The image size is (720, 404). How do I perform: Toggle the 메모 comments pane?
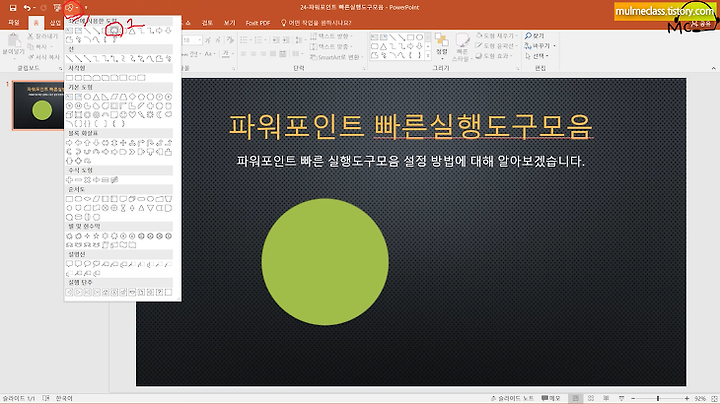click(x=551, y=398)
